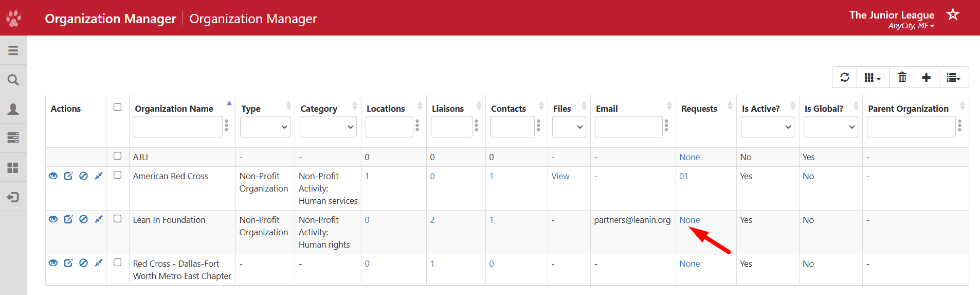The width and height of the screenshot is (980, 295).
Task: Open Lean In Foundation liaisons count 2
Action: pyautogui.click(x=432, y=220)
